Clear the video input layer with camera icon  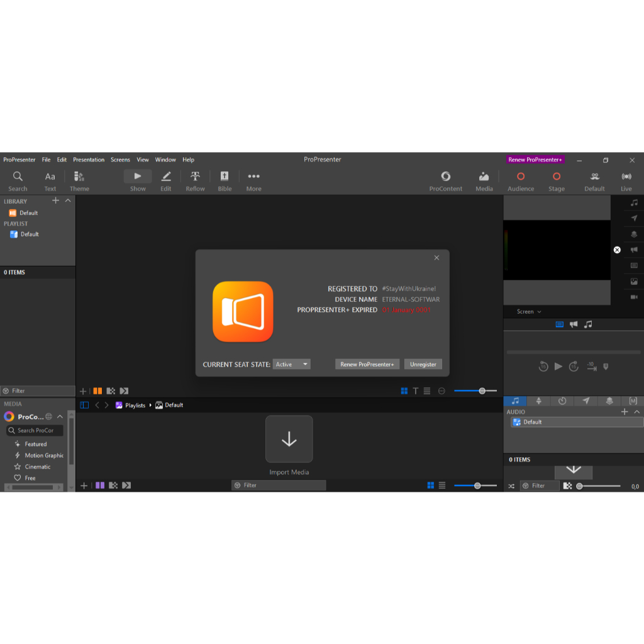click(x=634, y=297)
